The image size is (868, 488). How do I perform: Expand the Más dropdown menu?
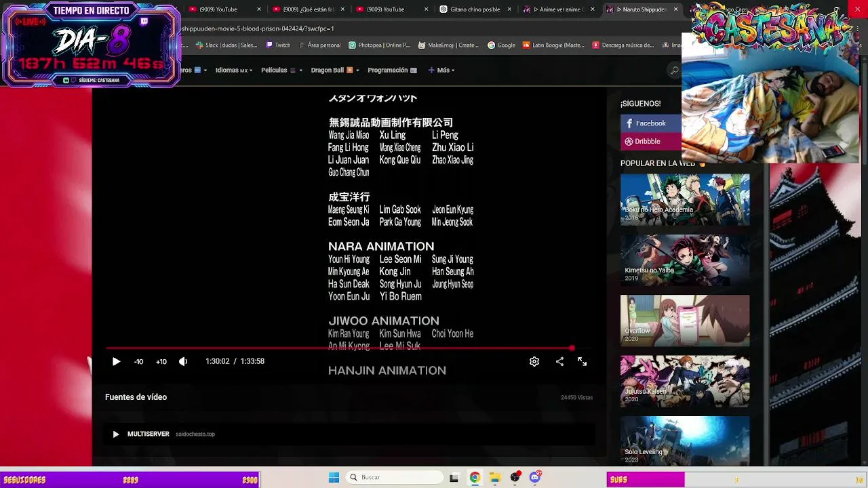click(441, 70)
